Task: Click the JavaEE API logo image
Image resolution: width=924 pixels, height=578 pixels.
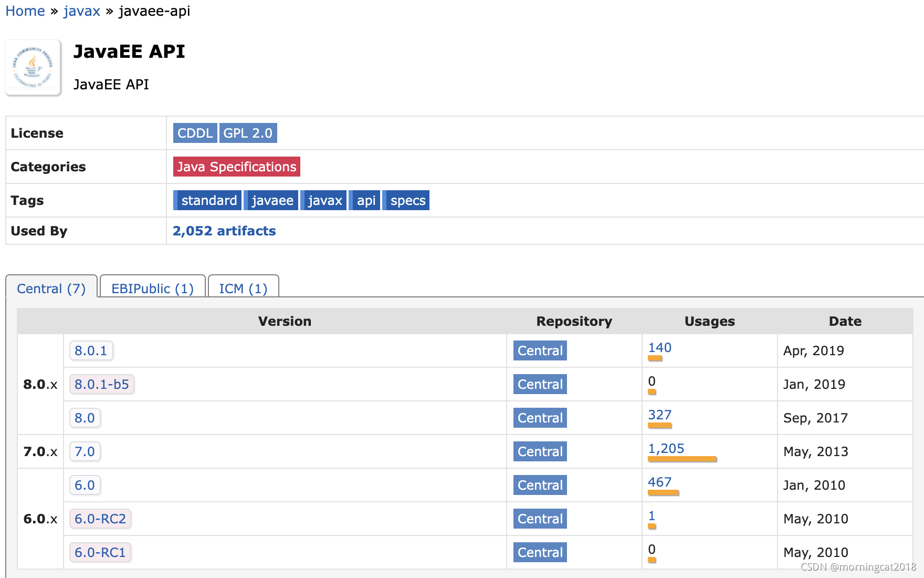Action: pos(33,68)
